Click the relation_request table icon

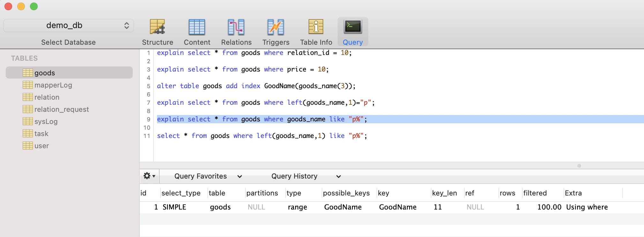pyautogui.click(x=28, y=109)
